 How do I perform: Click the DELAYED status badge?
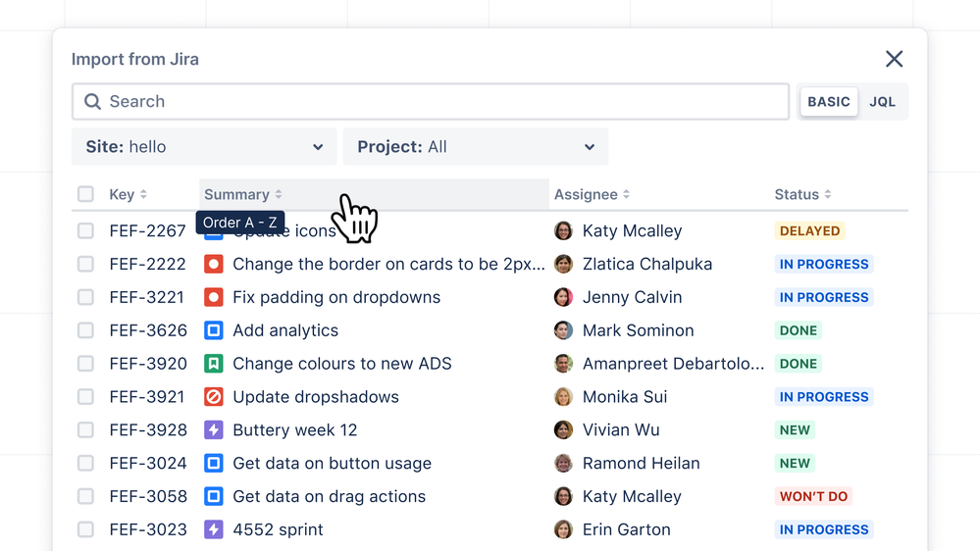pyautogui.click(x=809, y=230)
